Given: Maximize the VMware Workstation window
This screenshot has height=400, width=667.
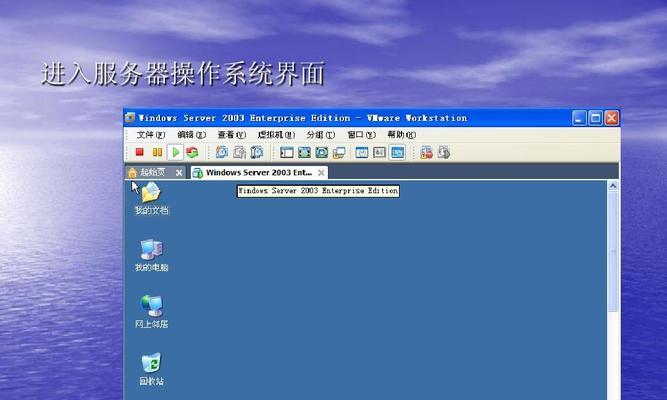Looking at the screenshot, I should (x=595, y=118).
